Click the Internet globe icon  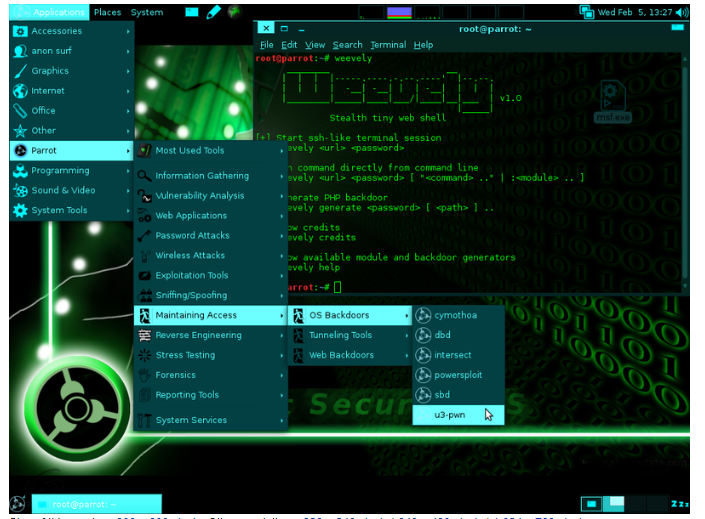pyautogui.click(x=20, y=91)
